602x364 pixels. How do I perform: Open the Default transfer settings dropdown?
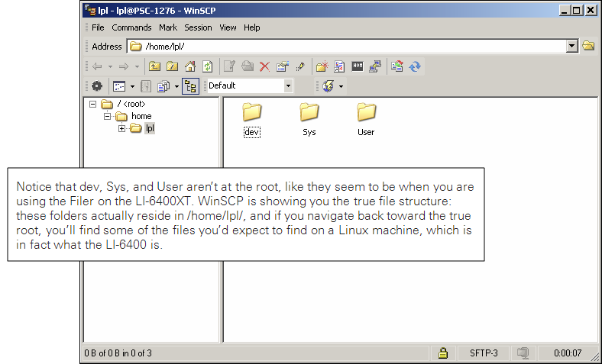[x=288, y=86]
